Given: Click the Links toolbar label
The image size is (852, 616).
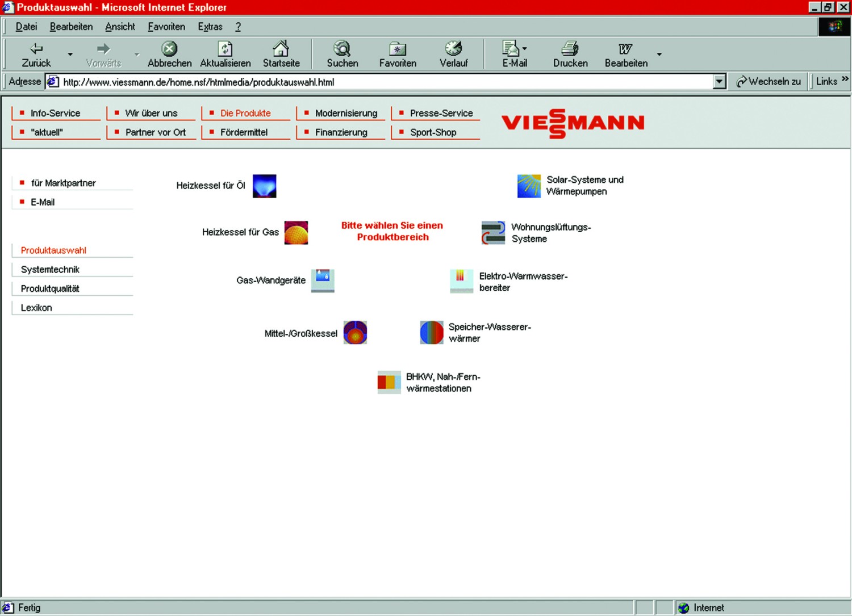Looking at the screenshot, I should point(826,82).
